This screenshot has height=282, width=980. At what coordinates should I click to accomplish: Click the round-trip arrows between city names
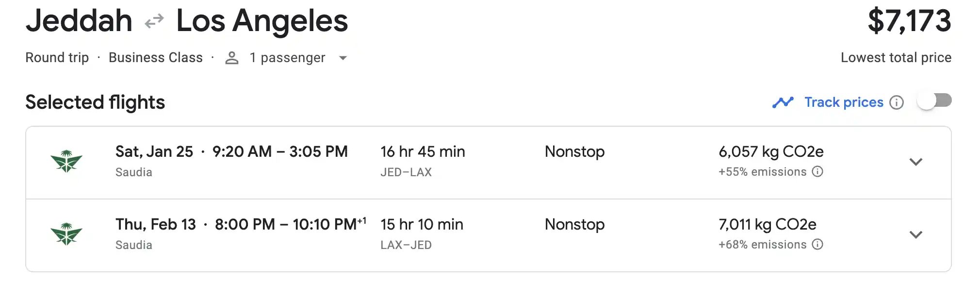pos(154,21)
